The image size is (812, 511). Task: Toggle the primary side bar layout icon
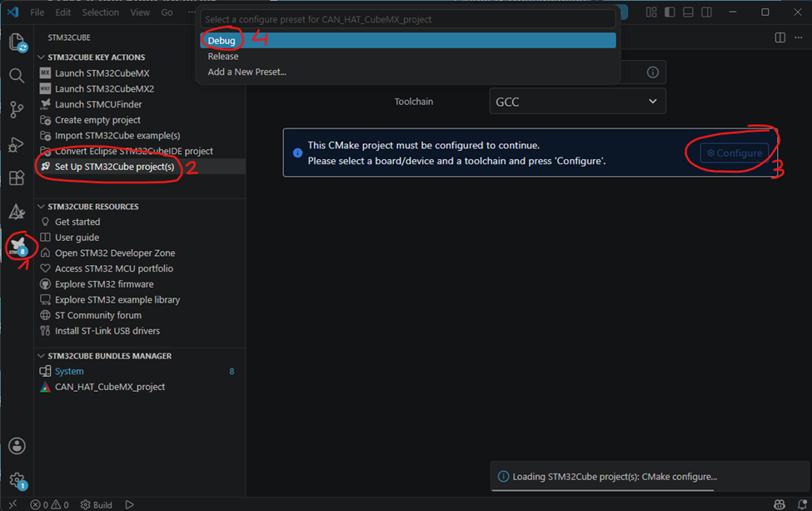(670, 12)
